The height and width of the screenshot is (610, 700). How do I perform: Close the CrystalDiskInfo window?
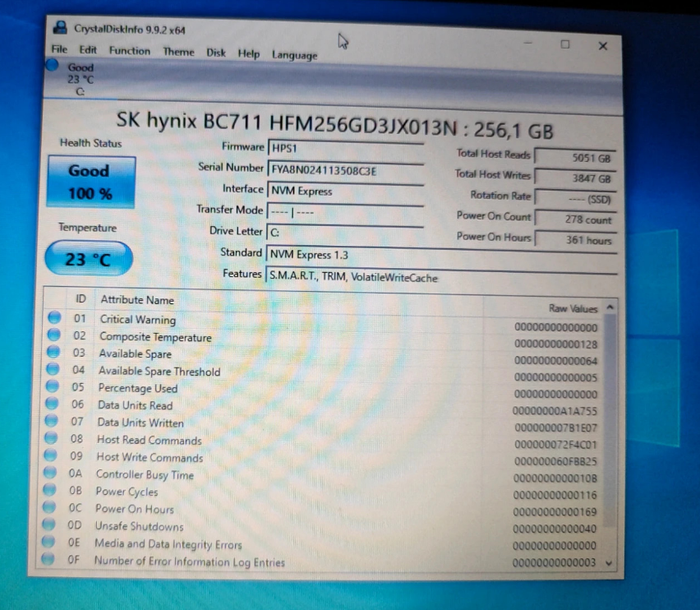coord(603,45)
